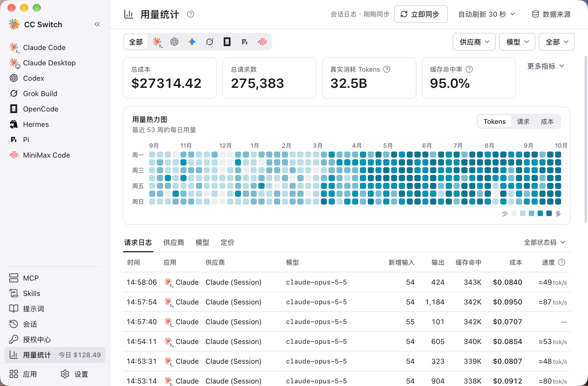Open 模型 filter dropdown
Image resolution: width=588 pixels, height=386 pixels.
coord(517,42)
